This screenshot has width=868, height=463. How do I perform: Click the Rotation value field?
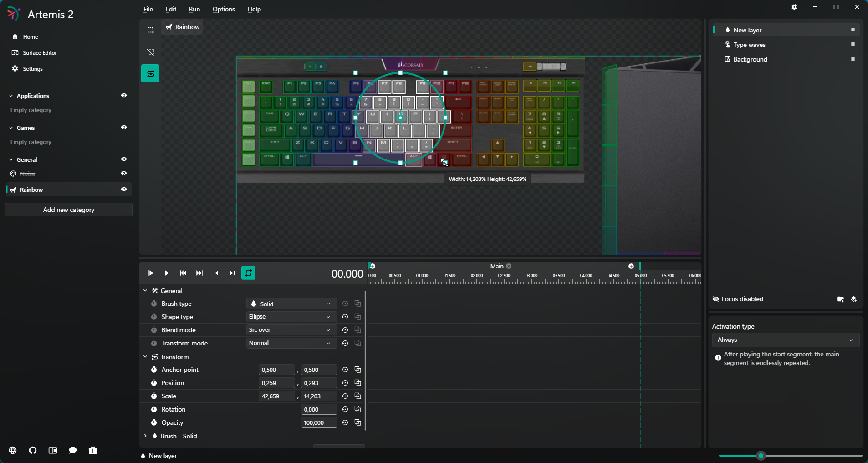click(x=319, y=409)
